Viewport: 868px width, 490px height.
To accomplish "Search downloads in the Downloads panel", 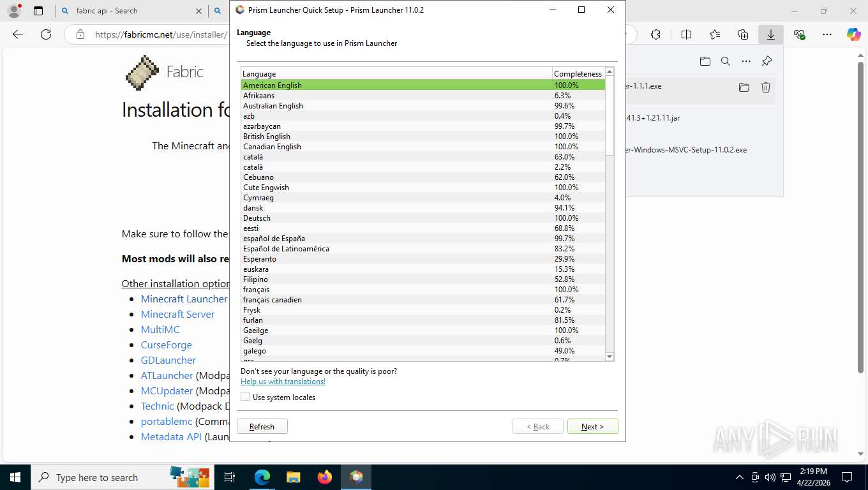I will pyautogui.click(x=726, y=61).
